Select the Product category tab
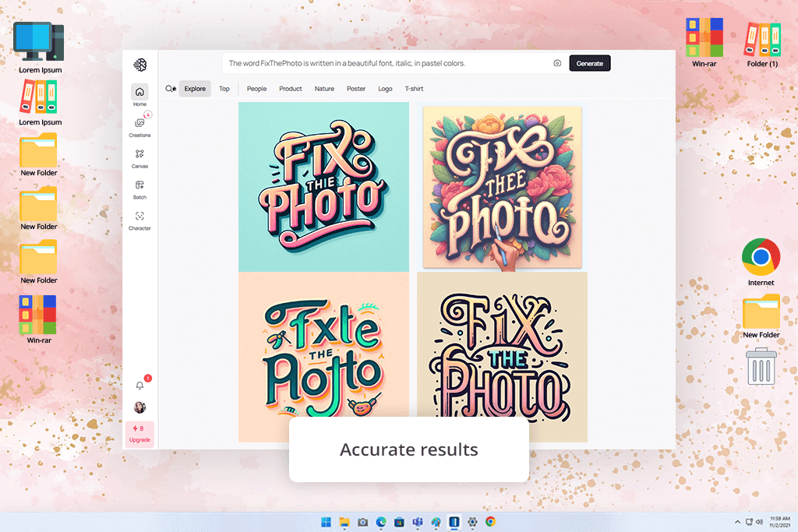798x532 pixels. click(x=290, y=89)
